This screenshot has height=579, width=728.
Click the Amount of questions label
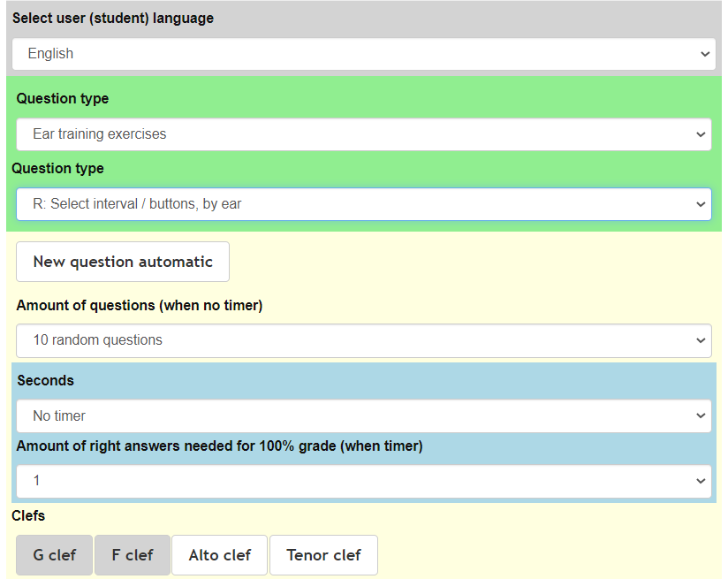coord(140,306)
